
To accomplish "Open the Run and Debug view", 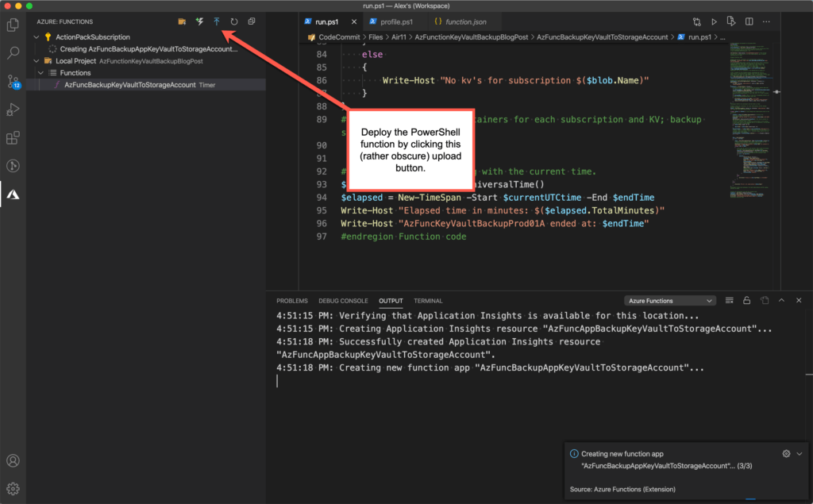I will [13, 110].
